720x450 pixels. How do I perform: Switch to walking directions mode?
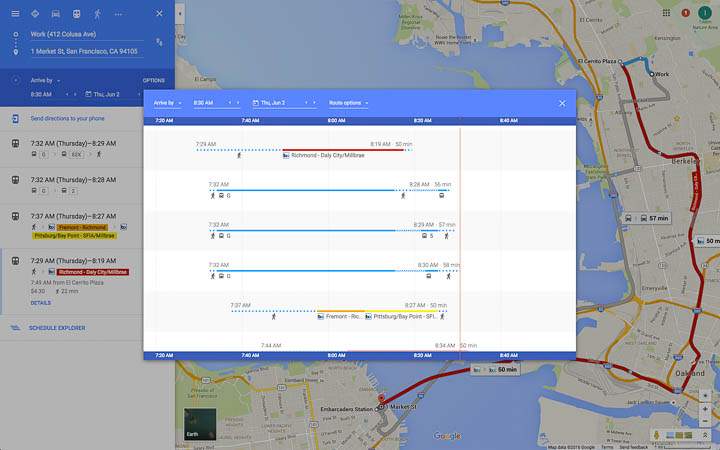[x=97, y=14]
